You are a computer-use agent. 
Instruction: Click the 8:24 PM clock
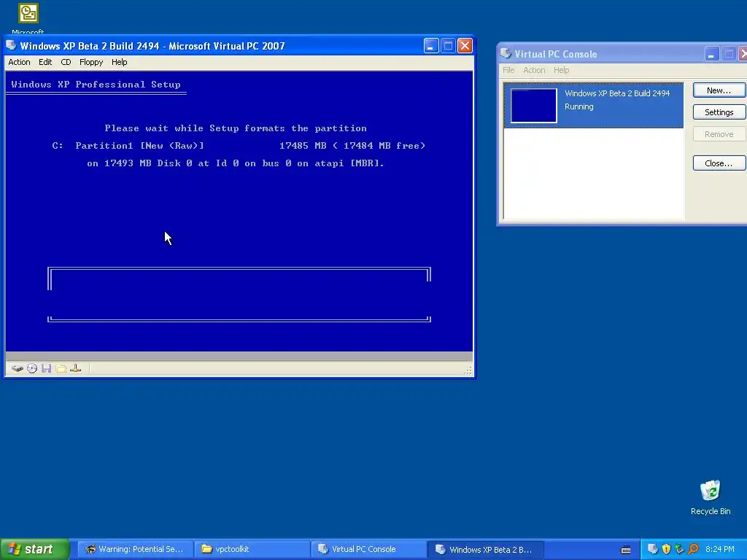click(x=719, y=549)
